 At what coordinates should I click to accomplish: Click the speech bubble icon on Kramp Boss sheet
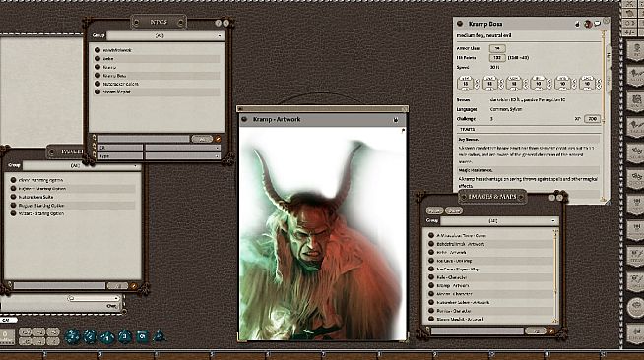597,24
